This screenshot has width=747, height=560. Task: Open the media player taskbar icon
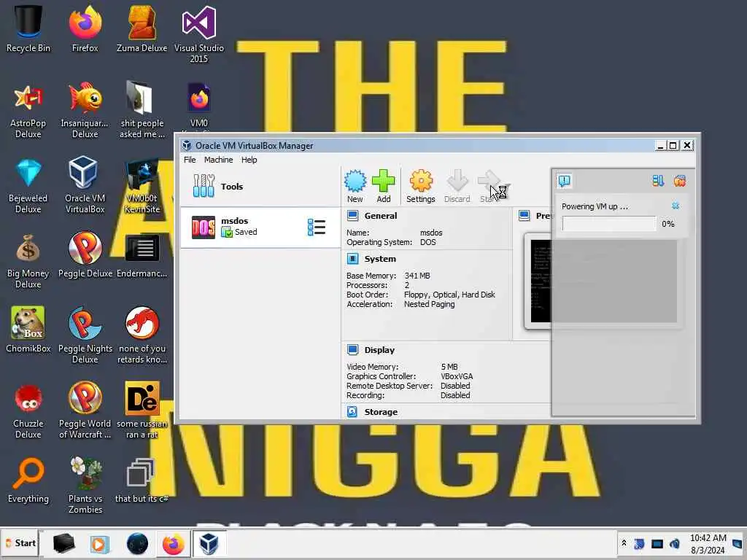point(100,543)
